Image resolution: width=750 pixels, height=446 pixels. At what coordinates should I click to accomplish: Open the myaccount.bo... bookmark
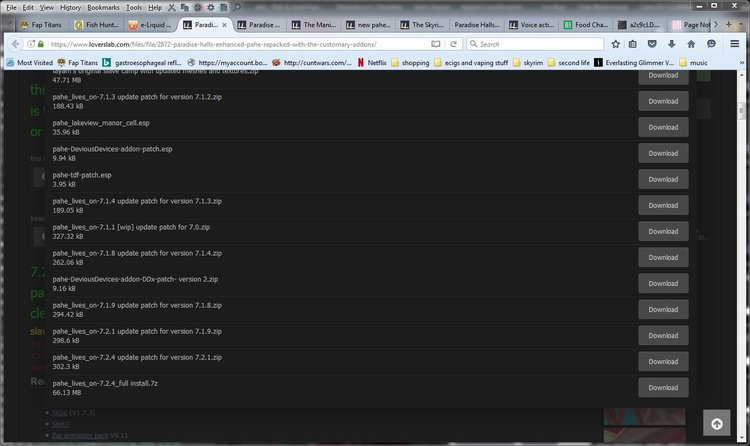(227, 63)
